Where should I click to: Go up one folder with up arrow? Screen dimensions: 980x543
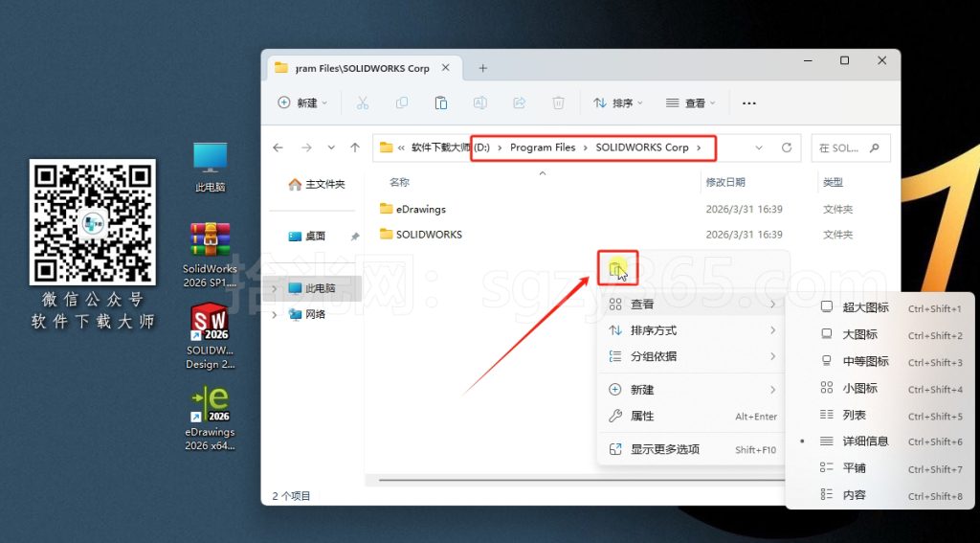coord(355,147)
